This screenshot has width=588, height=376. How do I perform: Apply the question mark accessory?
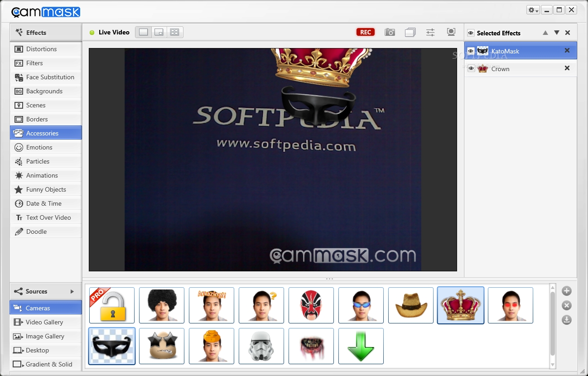[x=261, y=305]
